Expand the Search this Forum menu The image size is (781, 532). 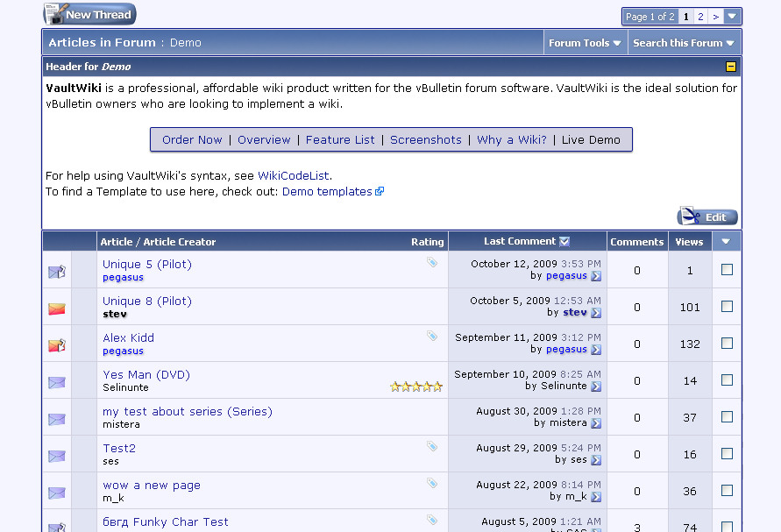(684, 43)
